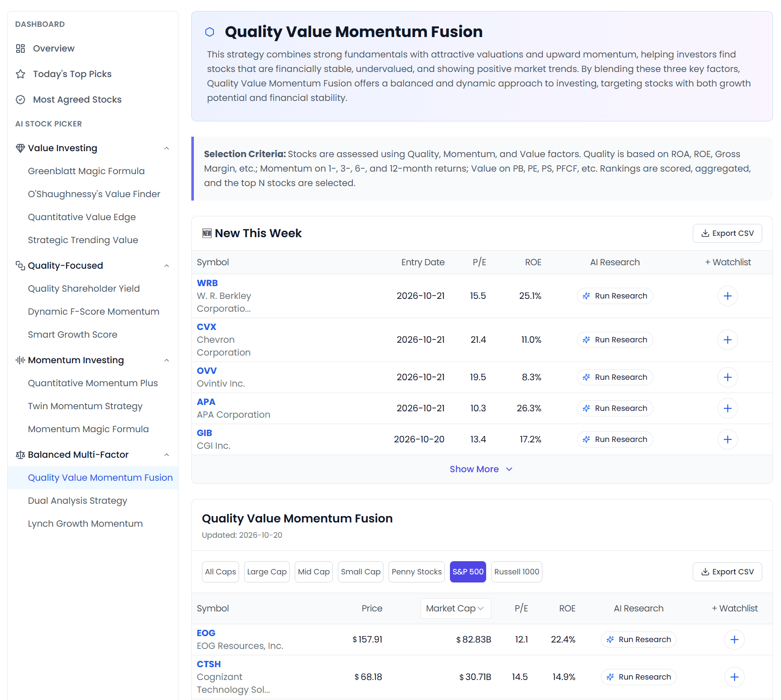Viewport: 781px width, 700px height.
Task: Expand list with Show More
Action: point(481,469)
